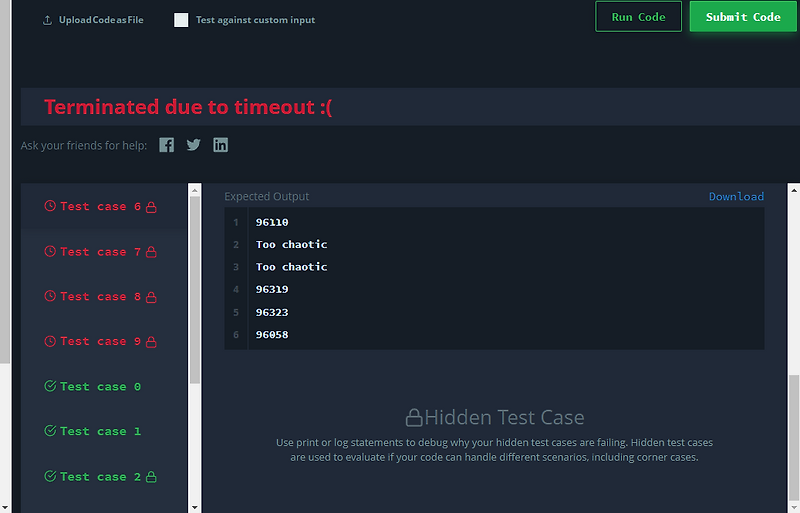Click the Submit Code button
Screen dimensions: 800x513
743,17
